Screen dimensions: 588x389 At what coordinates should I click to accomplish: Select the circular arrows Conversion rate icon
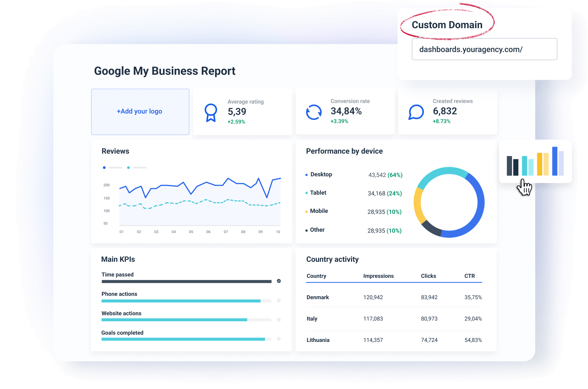(x=313, y=112)
